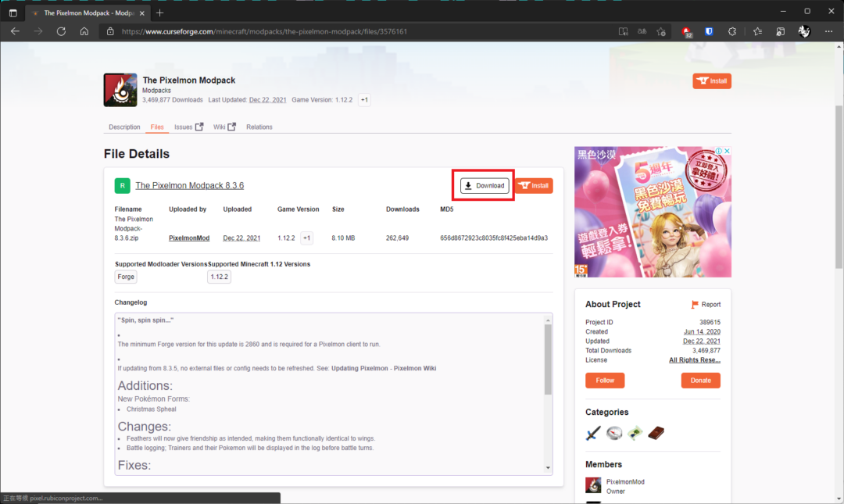Open the tab actions menu icon

(13, 13)
